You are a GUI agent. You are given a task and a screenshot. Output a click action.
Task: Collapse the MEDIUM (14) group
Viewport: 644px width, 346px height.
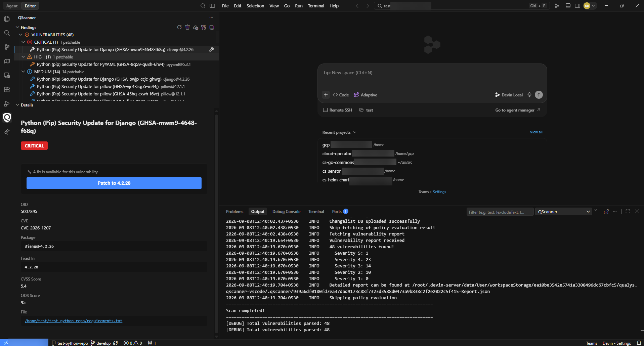click(23, 72)
